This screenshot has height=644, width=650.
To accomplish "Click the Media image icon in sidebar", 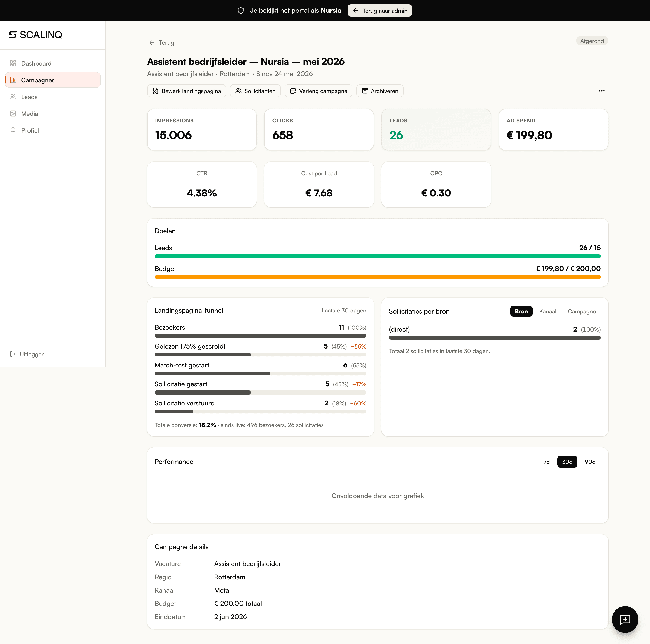I will coord(13,114).
